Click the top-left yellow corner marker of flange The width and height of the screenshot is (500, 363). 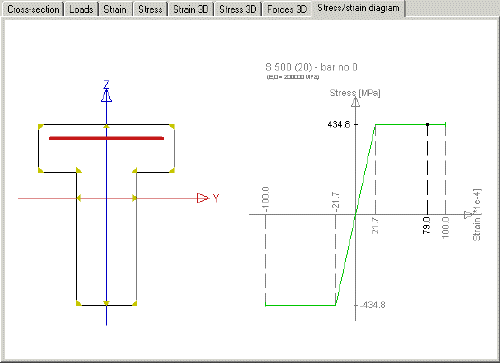click(x=41, y=127)
